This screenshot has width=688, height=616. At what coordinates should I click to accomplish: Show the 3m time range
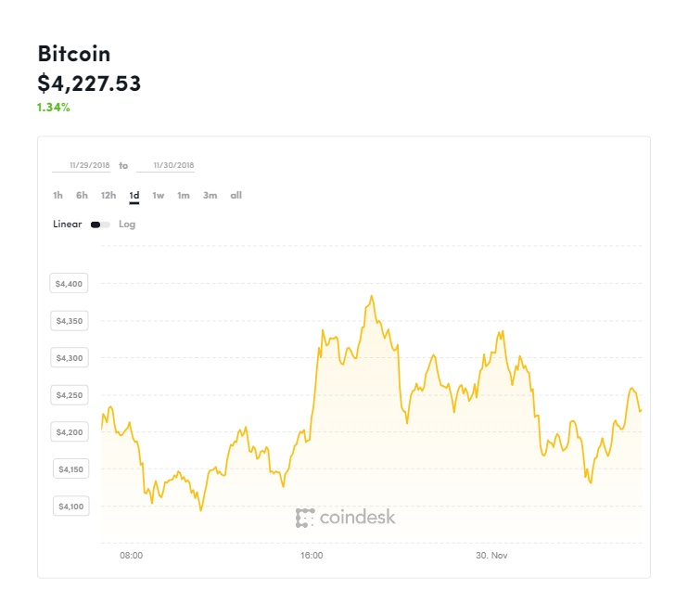pyautogui.click(x=210, y=196)
